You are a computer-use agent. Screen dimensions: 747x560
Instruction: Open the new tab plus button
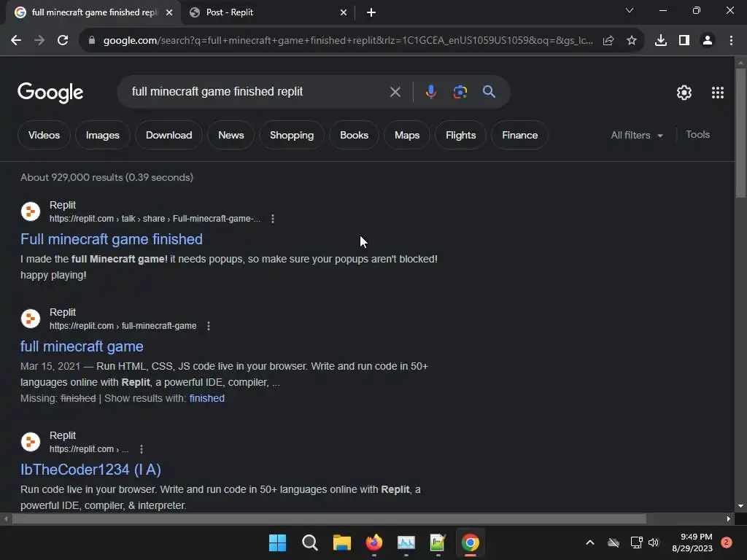[371, 12]
